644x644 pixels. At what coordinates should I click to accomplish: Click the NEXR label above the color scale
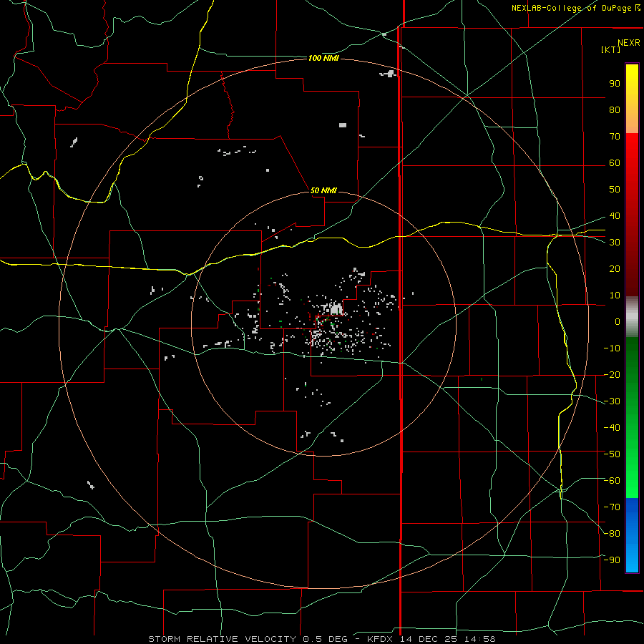click(628, 43)
